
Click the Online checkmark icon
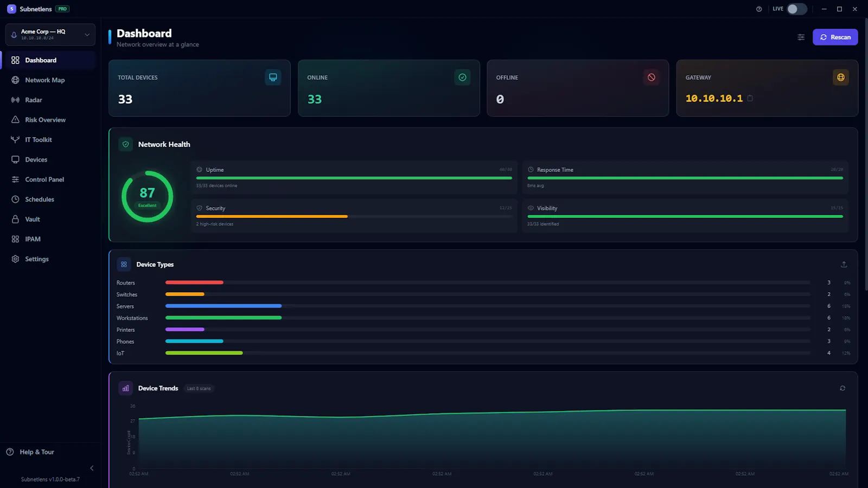462,77
